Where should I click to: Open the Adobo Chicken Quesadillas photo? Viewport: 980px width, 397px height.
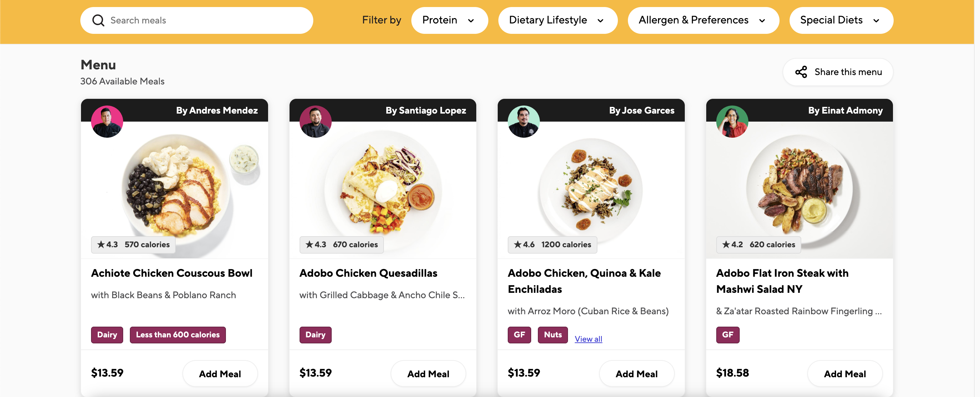tap(383, 187)
